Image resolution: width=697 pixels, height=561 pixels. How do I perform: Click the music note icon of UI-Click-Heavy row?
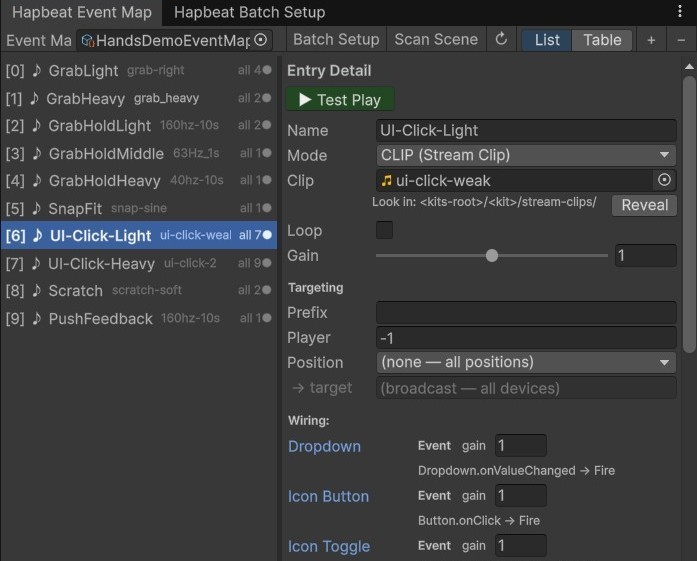point(37,263)
